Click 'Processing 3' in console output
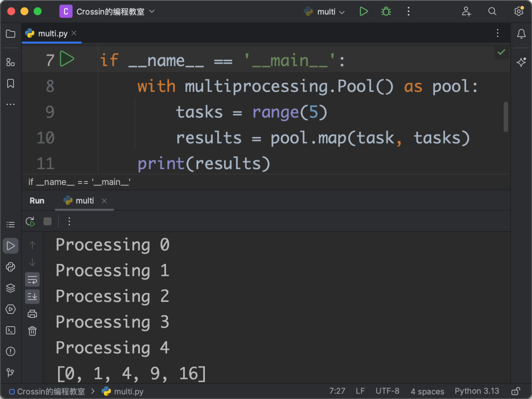 click(112, 322)
